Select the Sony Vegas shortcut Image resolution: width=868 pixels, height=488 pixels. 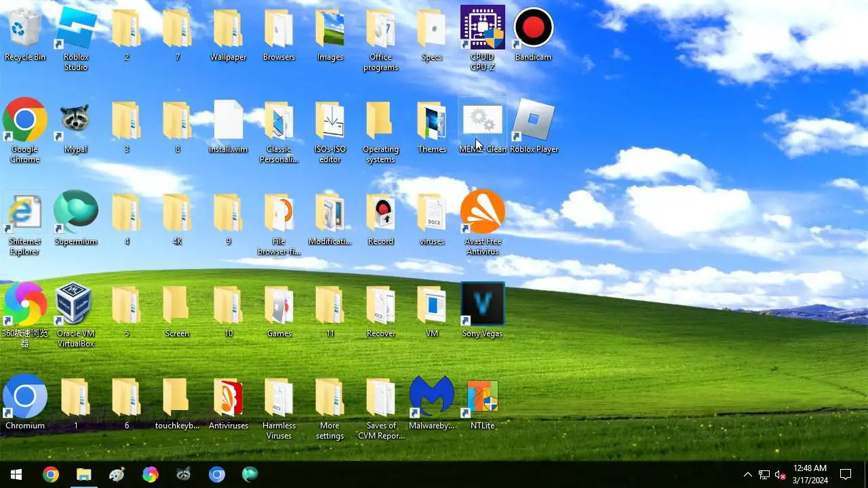(482, 311)
